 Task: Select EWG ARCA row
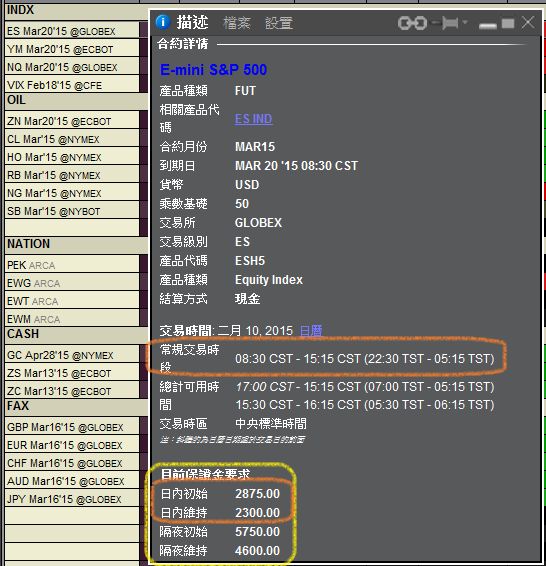click(x=72, y=283)
